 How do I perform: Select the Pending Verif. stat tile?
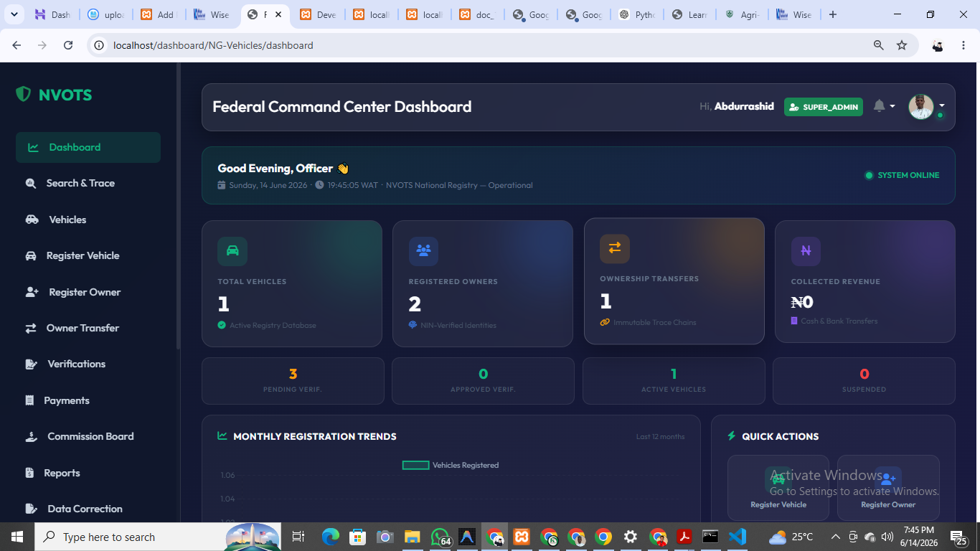[x=293, y=381]
